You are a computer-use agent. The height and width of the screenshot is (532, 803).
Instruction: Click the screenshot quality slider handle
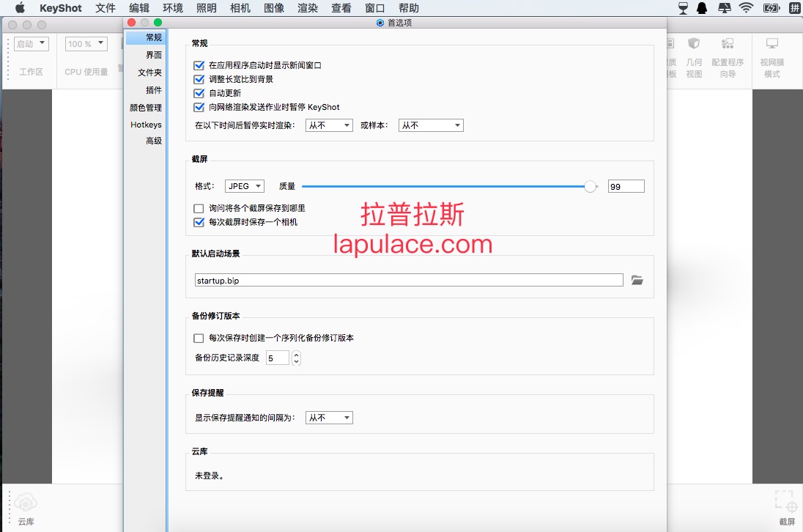pyautogui.click(x=590, y=186)
